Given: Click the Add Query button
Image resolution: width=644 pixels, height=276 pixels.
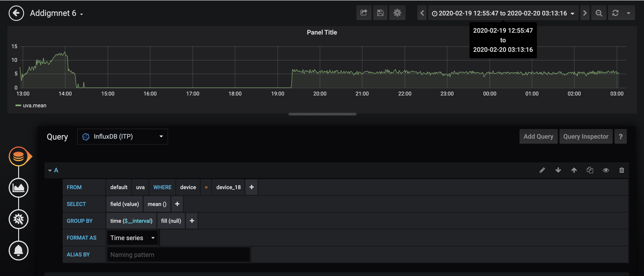Looking at the screenshot, I should 538,136.
